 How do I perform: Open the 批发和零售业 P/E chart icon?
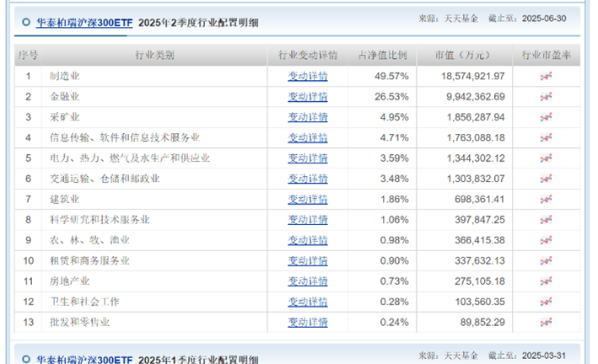tap(546, 321)
